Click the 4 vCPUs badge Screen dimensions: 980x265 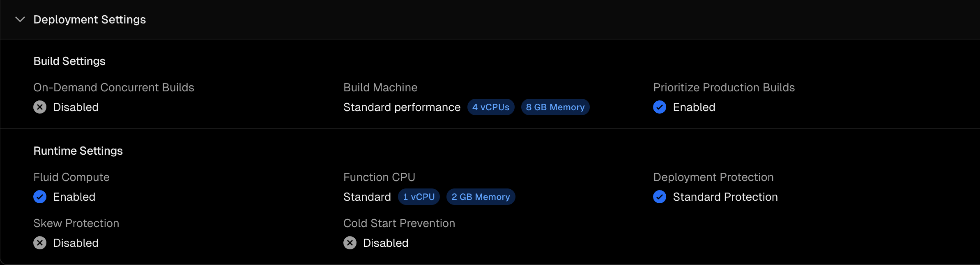[491, 107]
